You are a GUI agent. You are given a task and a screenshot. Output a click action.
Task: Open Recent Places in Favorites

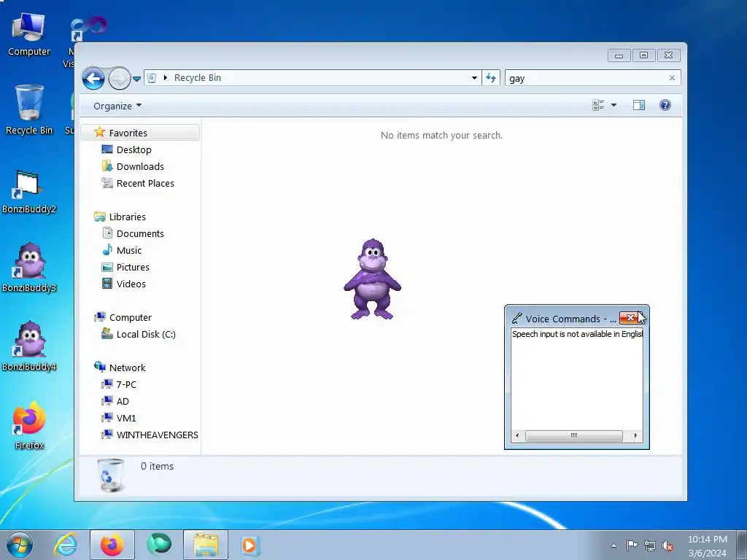tap(145, 183)
